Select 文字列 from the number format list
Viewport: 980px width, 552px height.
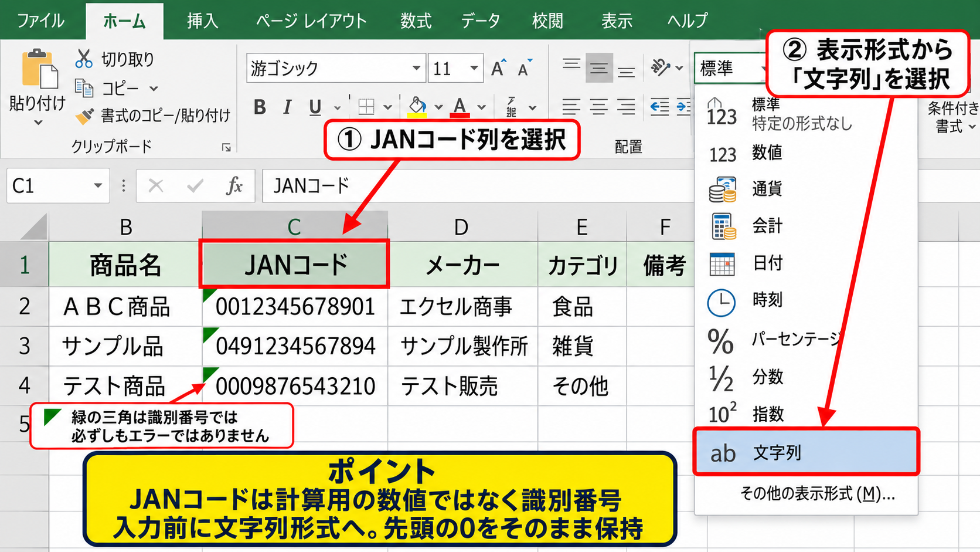coord(806,452)
